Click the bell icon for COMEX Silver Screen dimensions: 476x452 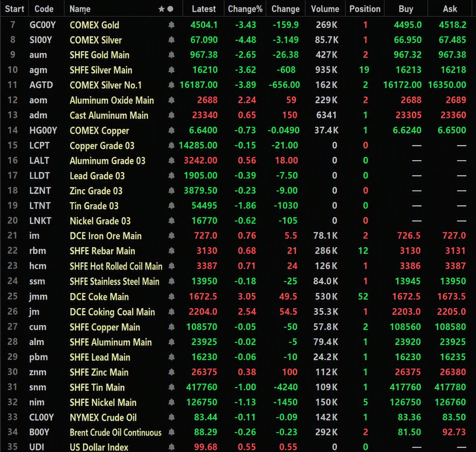pos(171,40)
